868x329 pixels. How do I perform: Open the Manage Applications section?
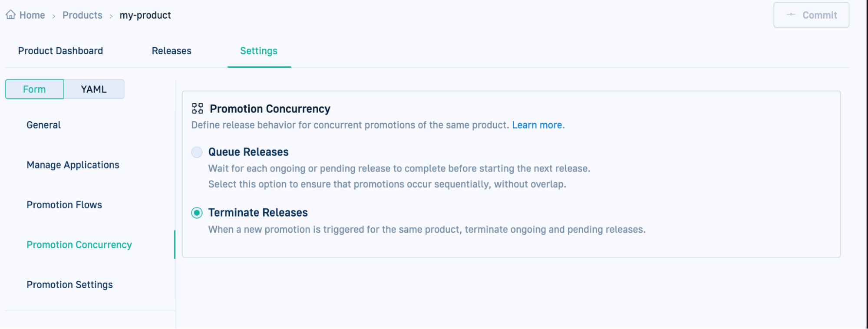coord(73,164)
